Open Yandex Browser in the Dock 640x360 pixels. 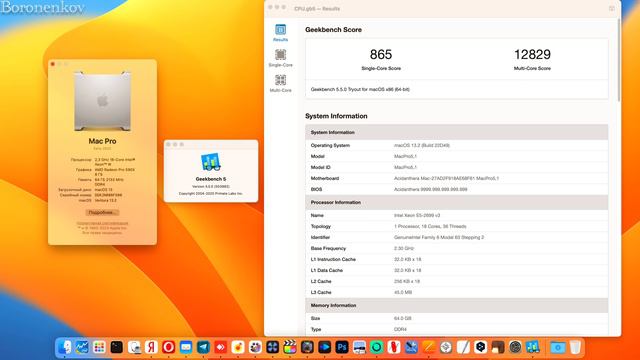tap(151, 347)
